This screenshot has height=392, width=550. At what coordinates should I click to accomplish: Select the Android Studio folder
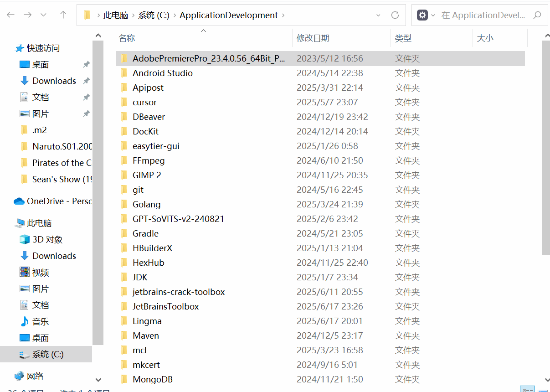coord(163,73)
